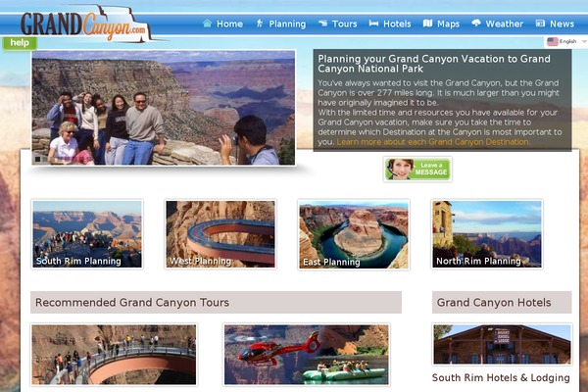Click the helicopter and raft tour image
Screen dimensions: 588x392
(307, 355)
